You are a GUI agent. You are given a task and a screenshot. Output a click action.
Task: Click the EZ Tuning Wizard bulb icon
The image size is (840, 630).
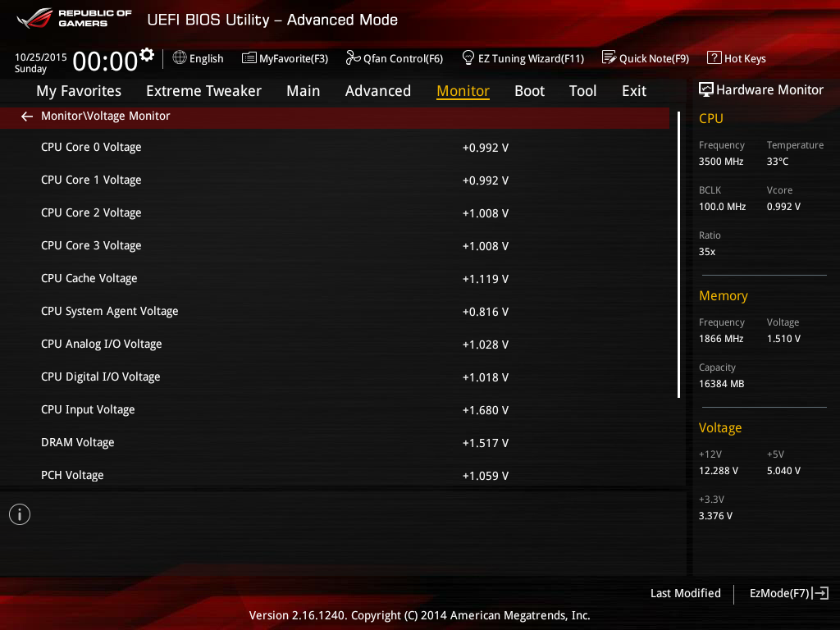point(468,57)
